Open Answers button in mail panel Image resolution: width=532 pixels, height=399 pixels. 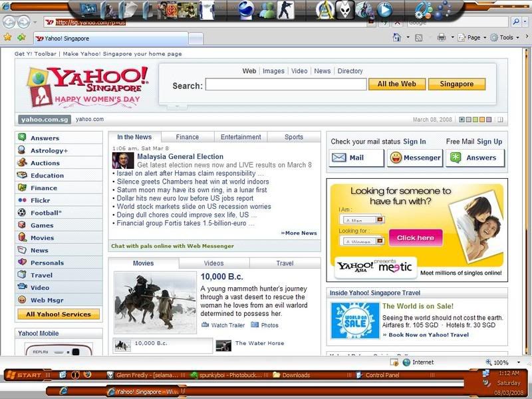[475, 158]
